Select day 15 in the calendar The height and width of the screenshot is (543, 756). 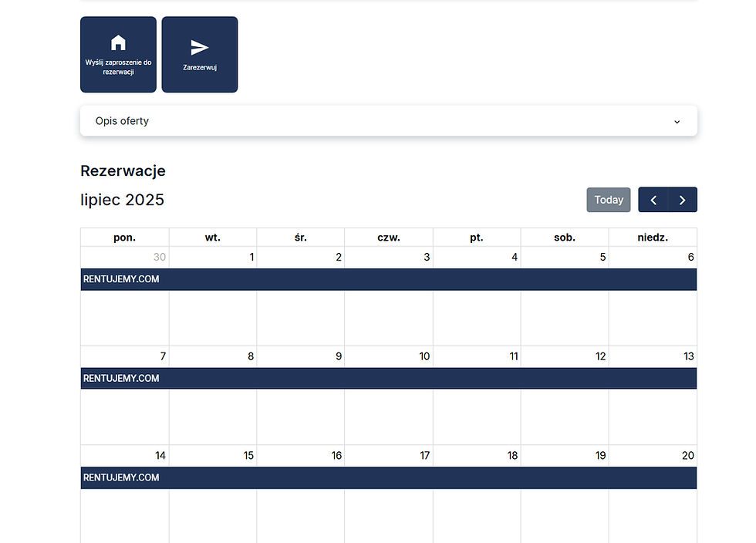[248, 456]
